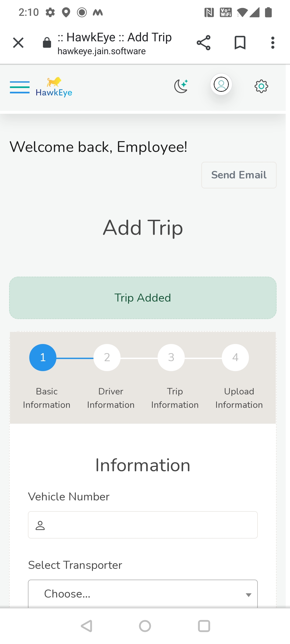Click the Choose... dropdown arrow
The height and width of the screenshot is (644, 290).
pos(249,595)
